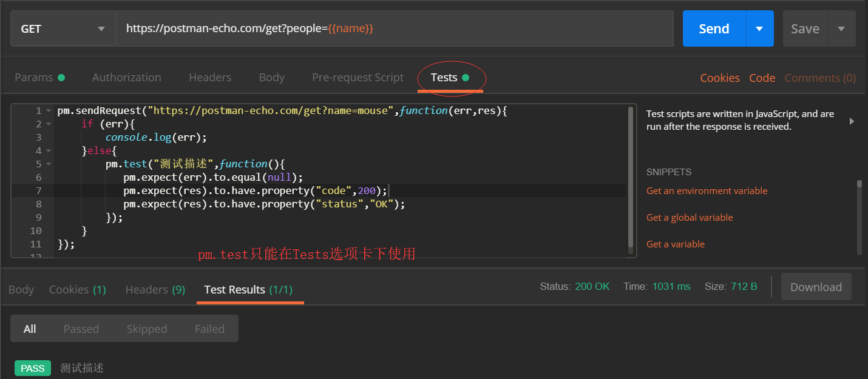Open the Pre-request Script tab
Image resolution: width=868 pixels, height=379 pixels.
coord(358,78)
